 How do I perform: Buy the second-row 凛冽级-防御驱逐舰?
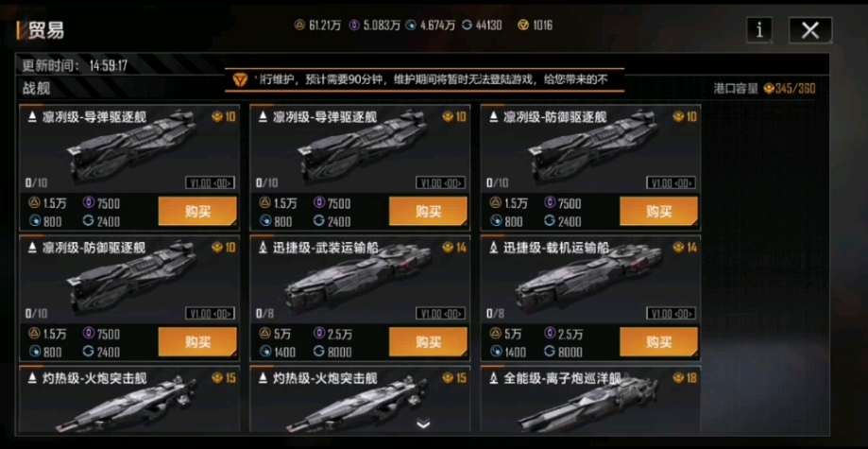coord(197,342)
